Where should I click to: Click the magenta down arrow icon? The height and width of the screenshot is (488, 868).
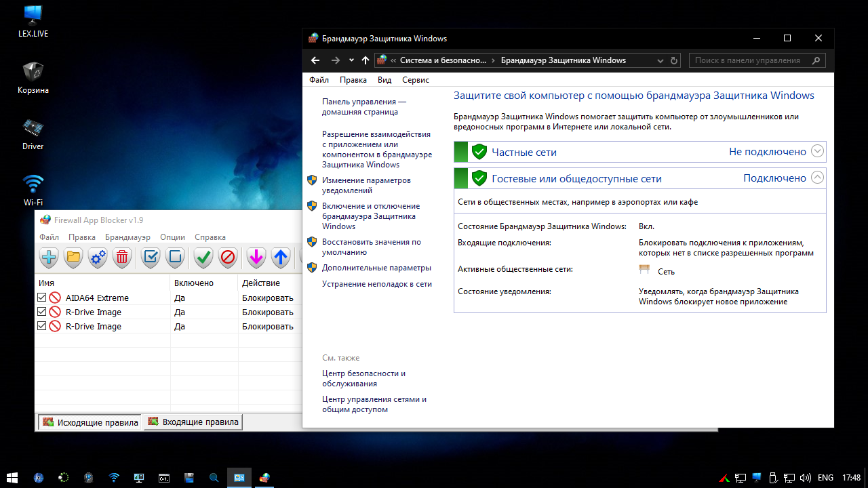coord(256,257)
